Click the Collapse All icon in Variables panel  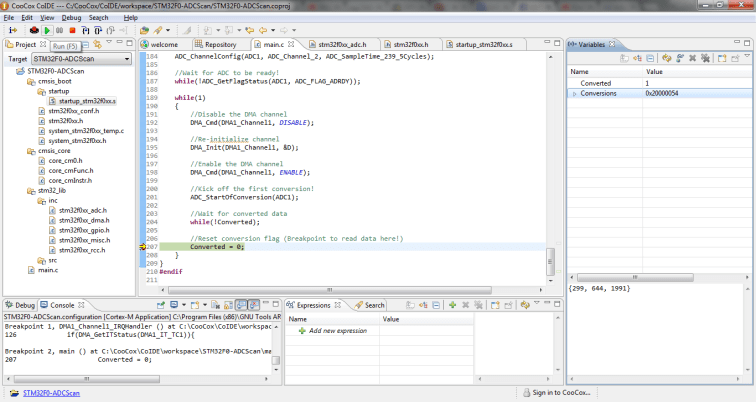point(650,58)
